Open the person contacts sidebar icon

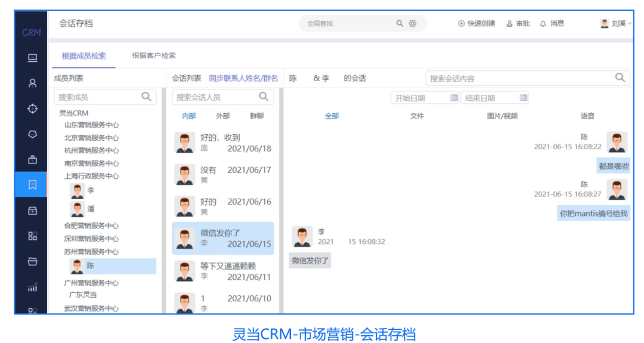(32, 84)
